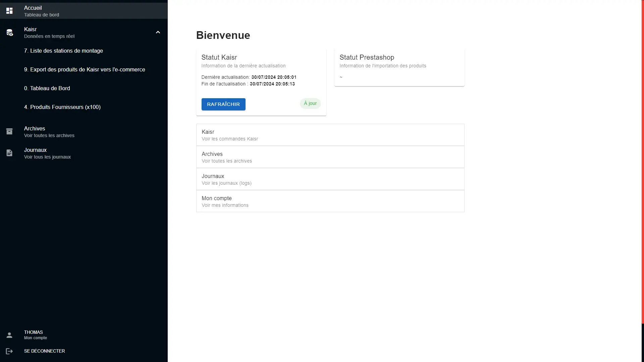
Task: Open the Mon compte row in main list
Action: point(330,201)
